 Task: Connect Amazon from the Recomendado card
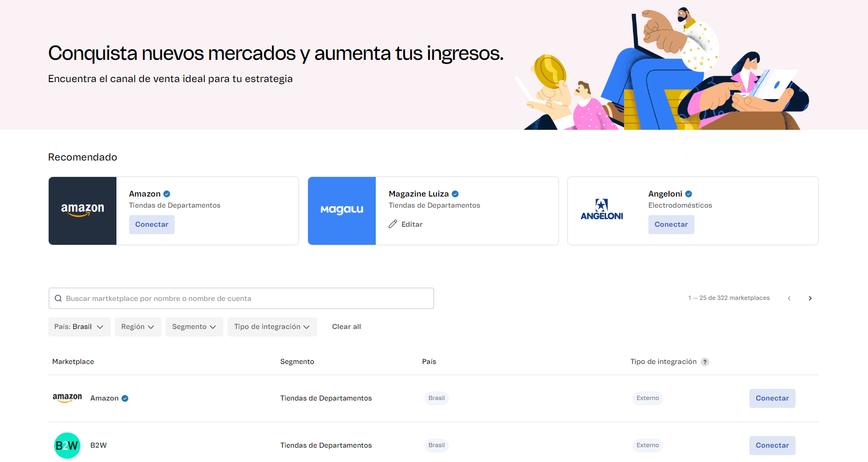pyautogui.click(x=152, y=225)
